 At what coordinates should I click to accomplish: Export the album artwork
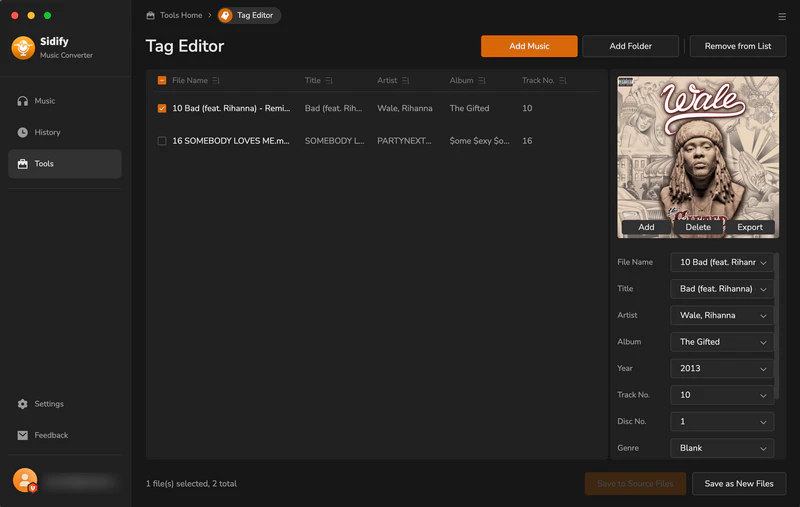[x=750, y=227]
